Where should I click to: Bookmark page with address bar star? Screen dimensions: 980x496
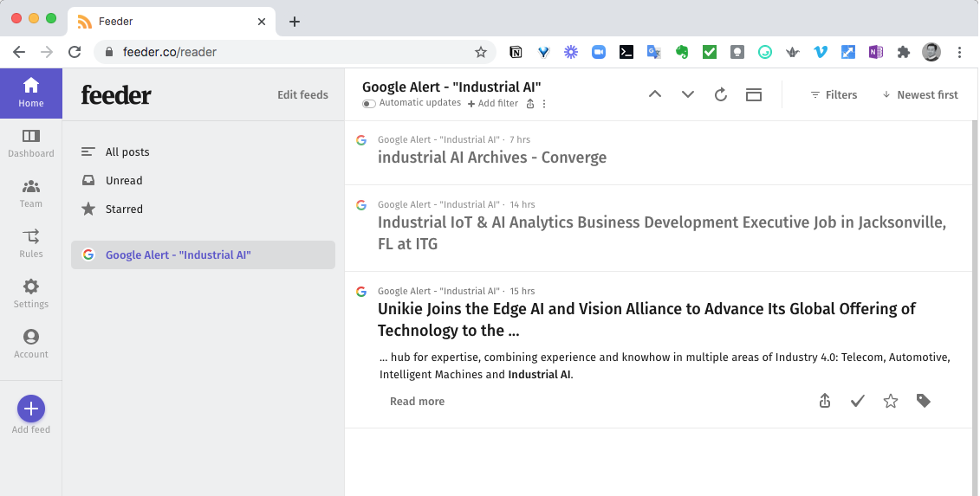pos(480,53)
